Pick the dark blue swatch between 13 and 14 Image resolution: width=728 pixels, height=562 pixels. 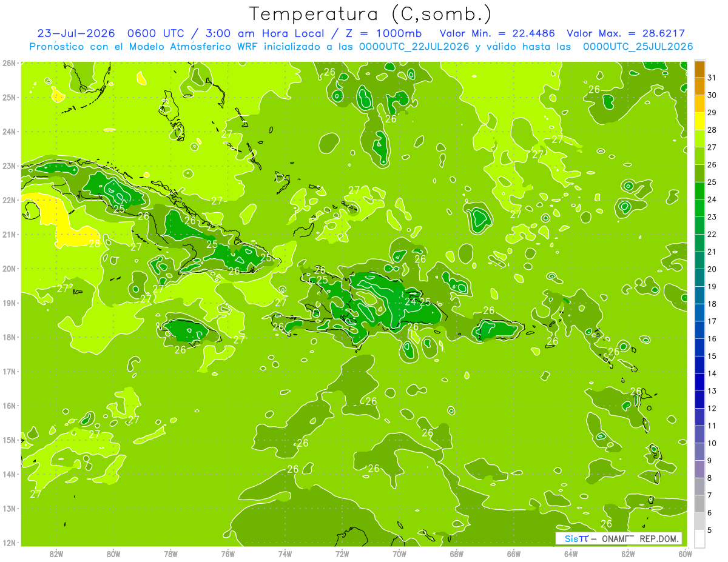coord(699,382)
